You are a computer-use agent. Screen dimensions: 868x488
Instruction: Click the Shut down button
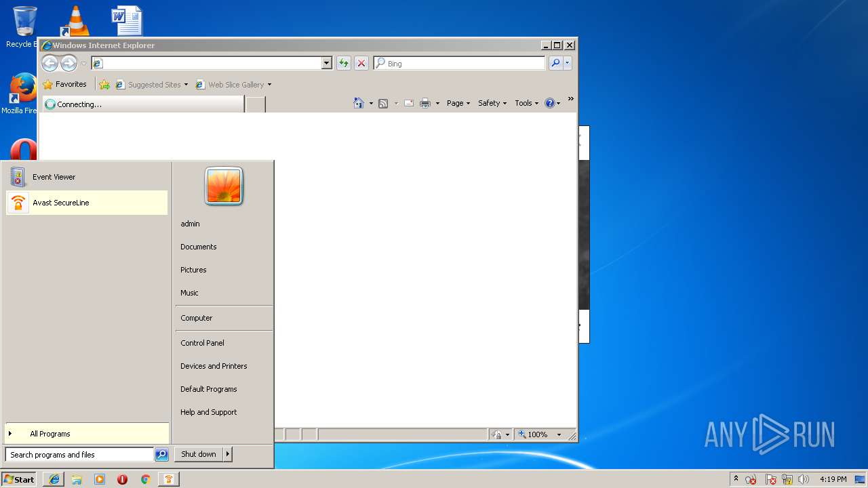tap(199, 454)
